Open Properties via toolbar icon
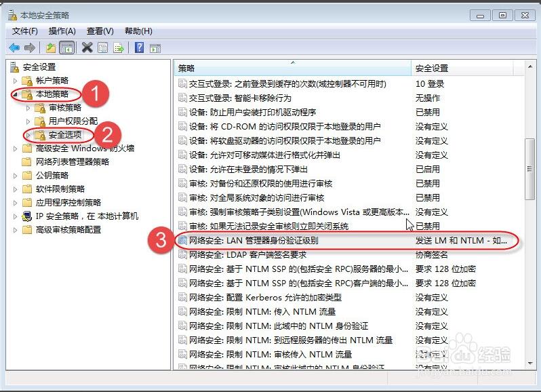541x392 pixels. [x=102, y=47]
